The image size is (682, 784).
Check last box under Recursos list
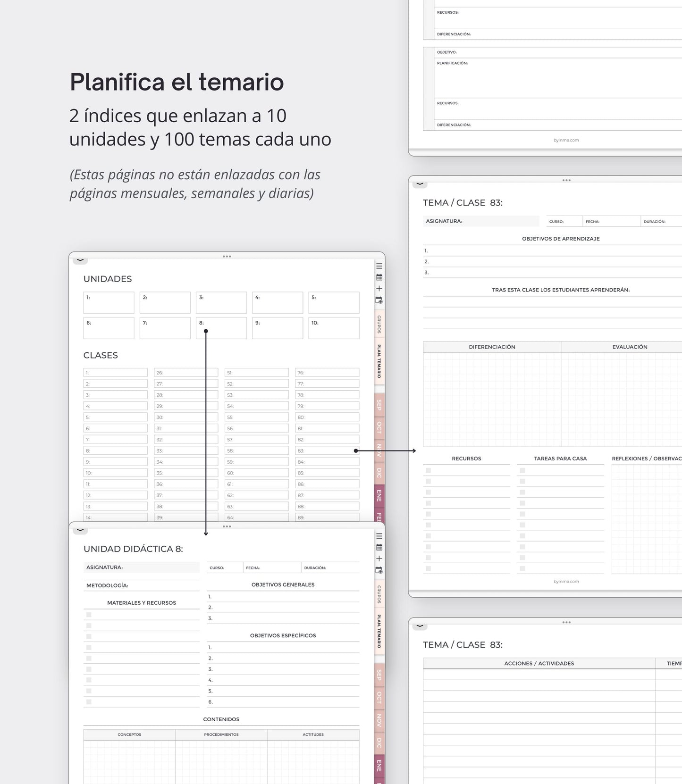point(428,568)
